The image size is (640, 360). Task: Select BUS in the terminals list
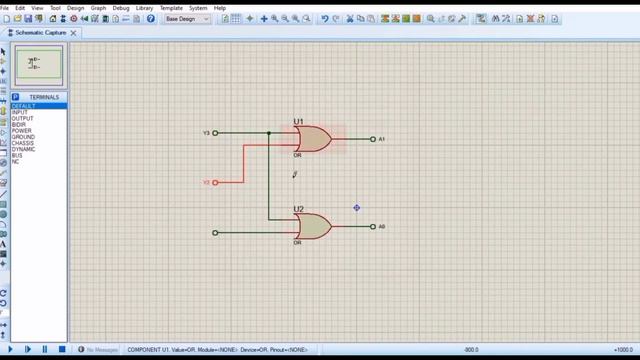click(x=39, y=156)
